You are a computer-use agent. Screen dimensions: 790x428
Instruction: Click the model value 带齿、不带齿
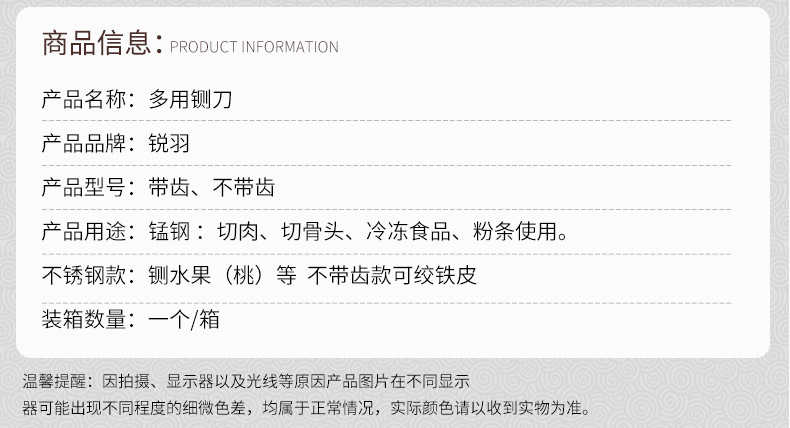pos(211,188)
